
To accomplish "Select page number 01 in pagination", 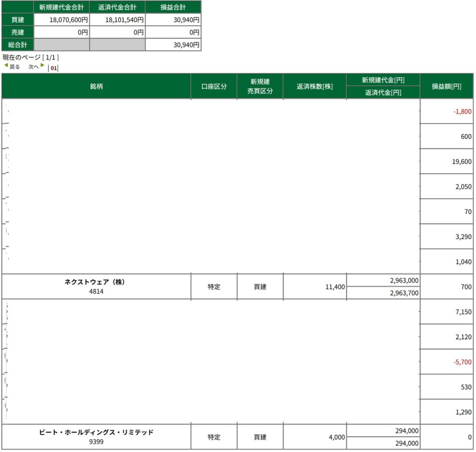I will (x=54, y=68).
